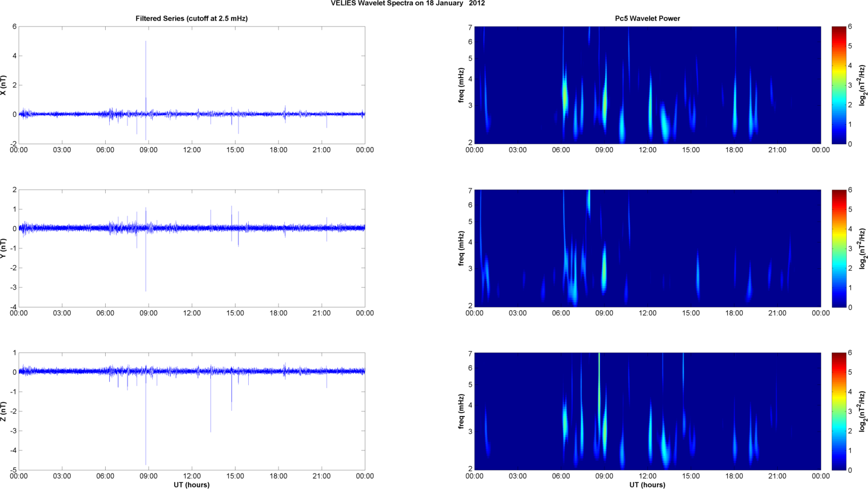Pick the colorbar beside the Z wavelet spectrum
Image resolution: width=868 pixels, height=489 pixels.
click(x=839, y=411)
